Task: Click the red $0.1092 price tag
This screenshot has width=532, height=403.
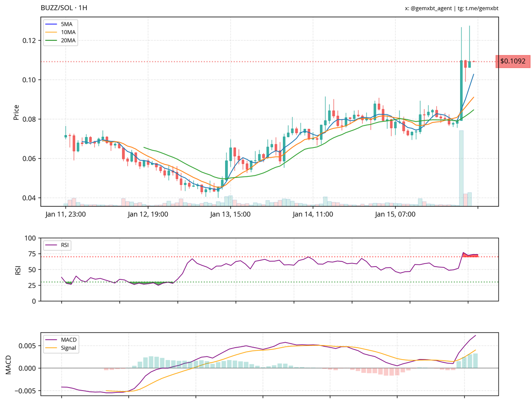Action: [513, 62]
